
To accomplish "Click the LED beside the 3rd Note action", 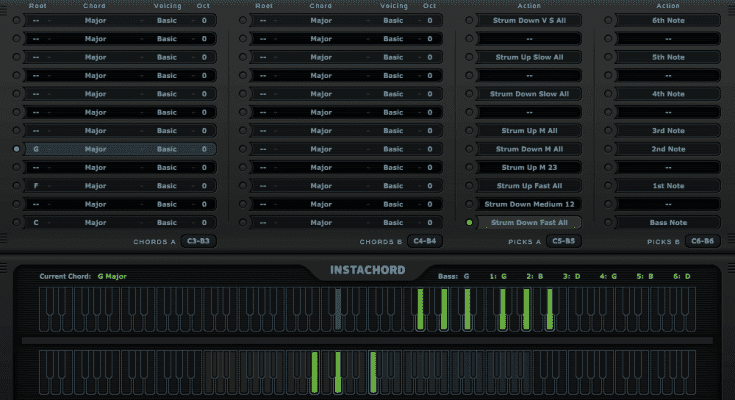I will (x=607, y=131).
